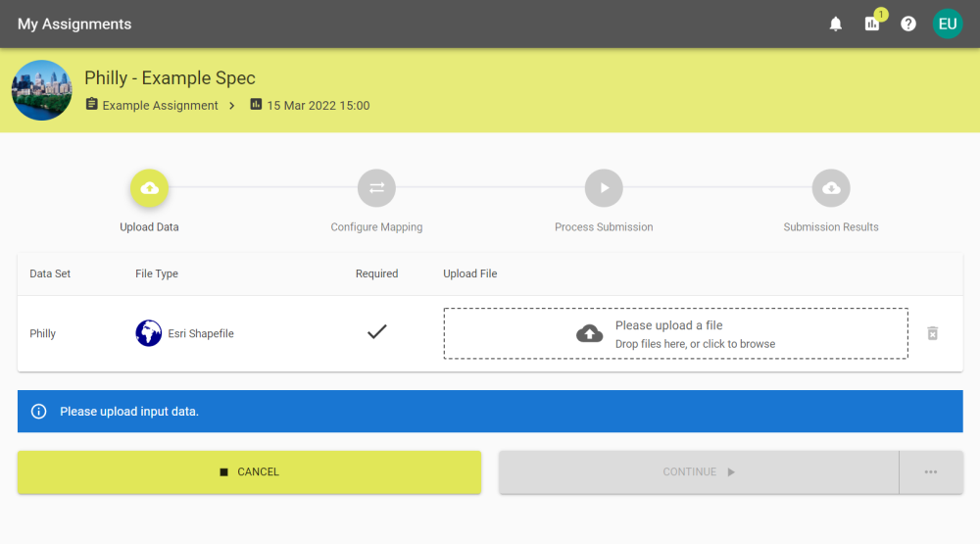The height and width of the screenshot is (544, 980).
Task: Click the Data Set column header
Action: tap(50, 273)
